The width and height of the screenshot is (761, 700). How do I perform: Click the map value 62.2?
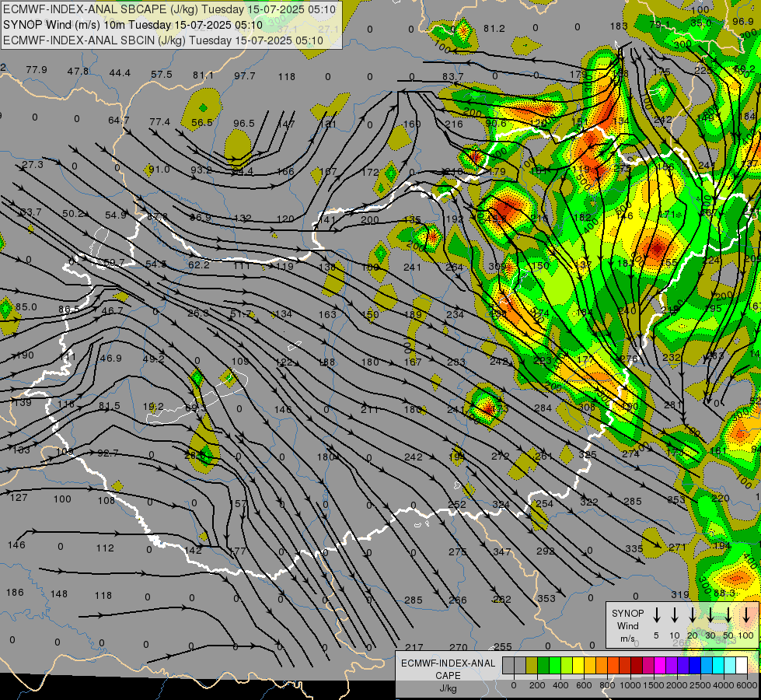tap(198, 264)
